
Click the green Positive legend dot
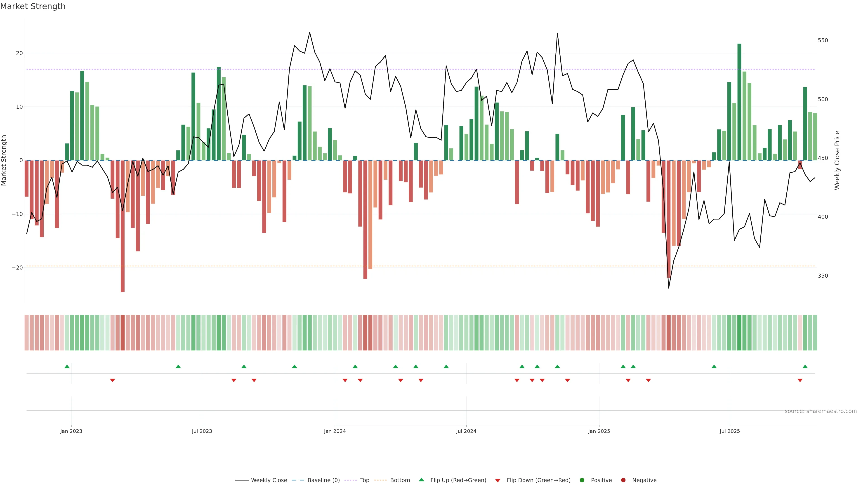pos(582,480)
